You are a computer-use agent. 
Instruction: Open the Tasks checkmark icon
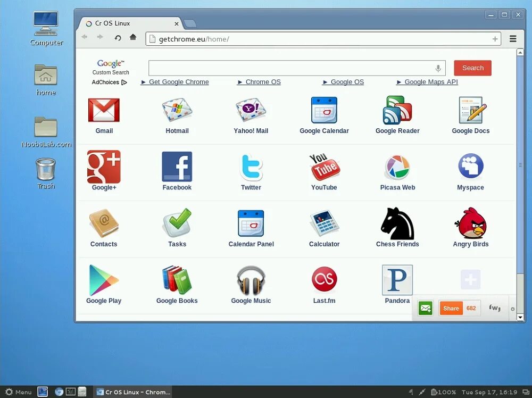(177, 223)
